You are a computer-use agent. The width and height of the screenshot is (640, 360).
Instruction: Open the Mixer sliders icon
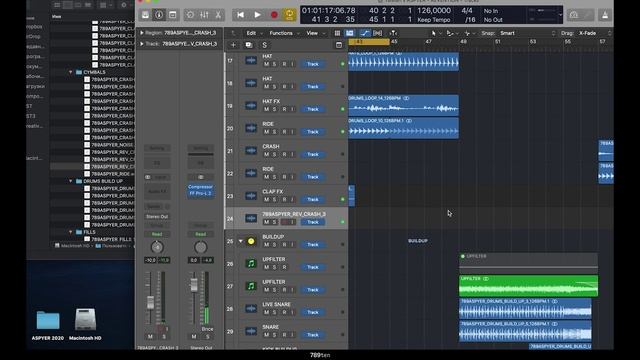pos(204,15)
